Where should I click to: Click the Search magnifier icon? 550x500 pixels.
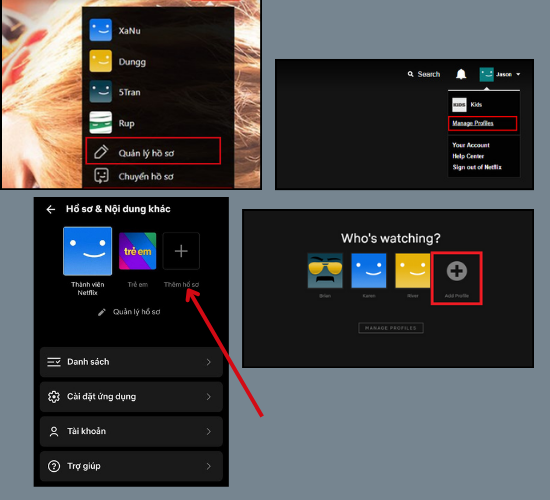tap(410, 74)
